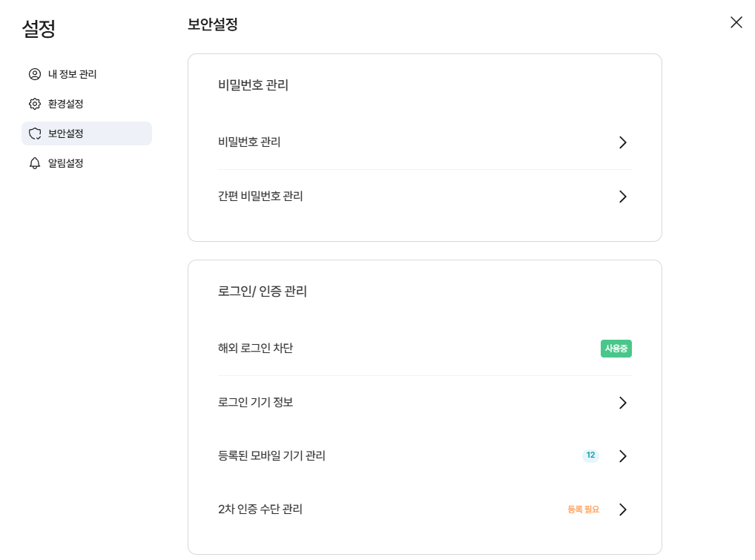Image resolution: width=755 pixels, height=560 pixels.
Task: Expand 2차 인증 수단 관리 chevron
Action: pos(623,510)
